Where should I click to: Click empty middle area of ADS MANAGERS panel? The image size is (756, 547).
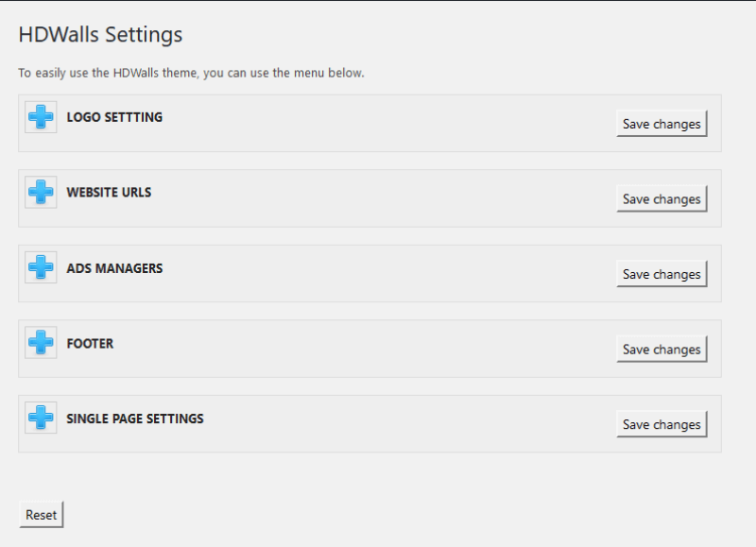(378, 273)
